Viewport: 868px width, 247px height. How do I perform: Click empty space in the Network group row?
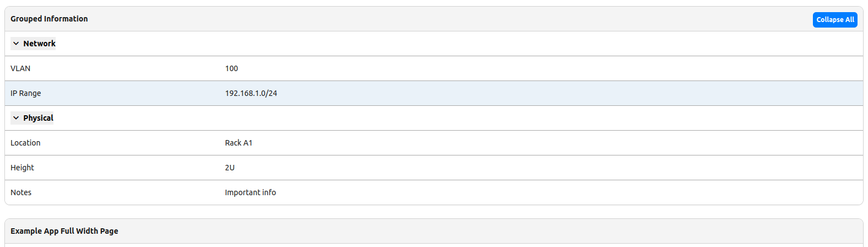click(x=441, y=44)
